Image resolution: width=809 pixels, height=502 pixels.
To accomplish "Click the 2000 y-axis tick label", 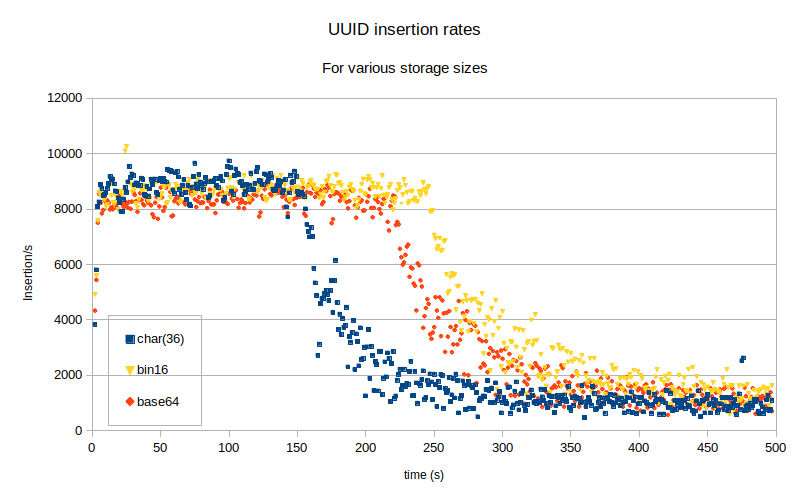I will [68, 376].
